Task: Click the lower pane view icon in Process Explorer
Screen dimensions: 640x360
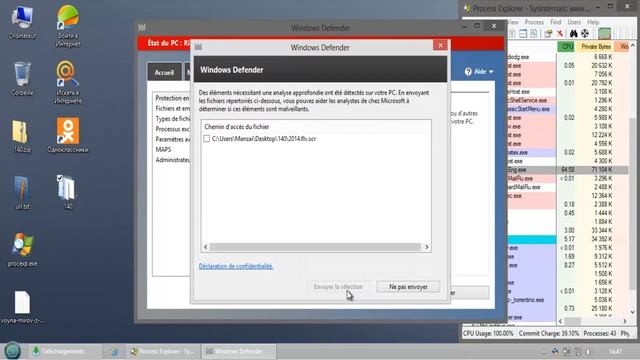Action: coord(523,33)
